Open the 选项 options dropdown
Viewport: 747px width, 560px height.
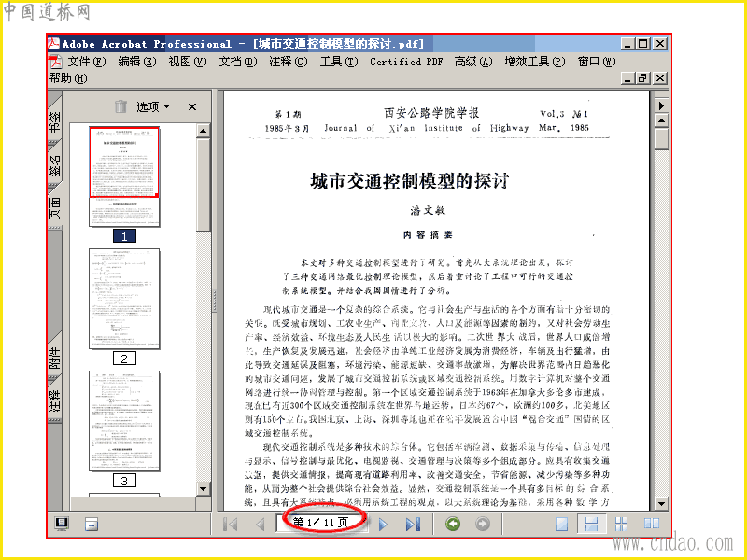click(x=152, y=106)
